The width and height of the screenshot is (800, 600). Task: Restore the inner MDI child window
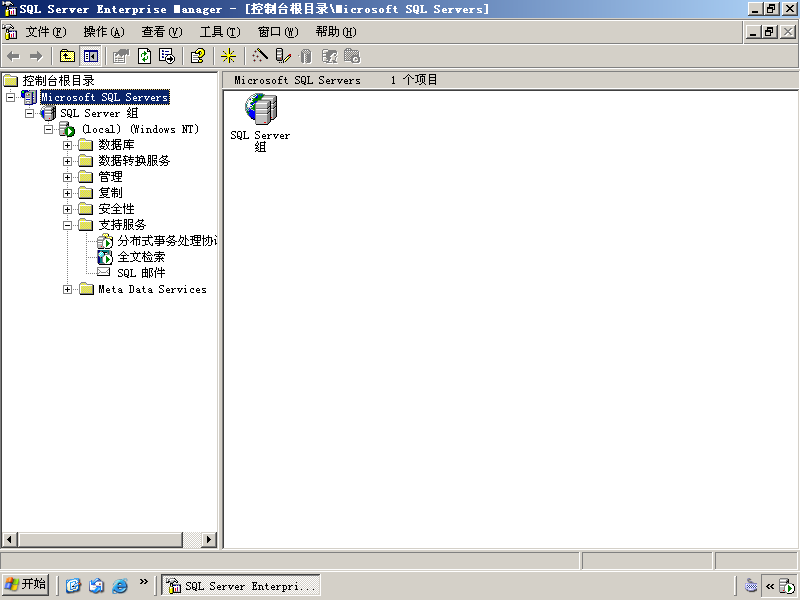pyautogui.click(x=770, y=32)
